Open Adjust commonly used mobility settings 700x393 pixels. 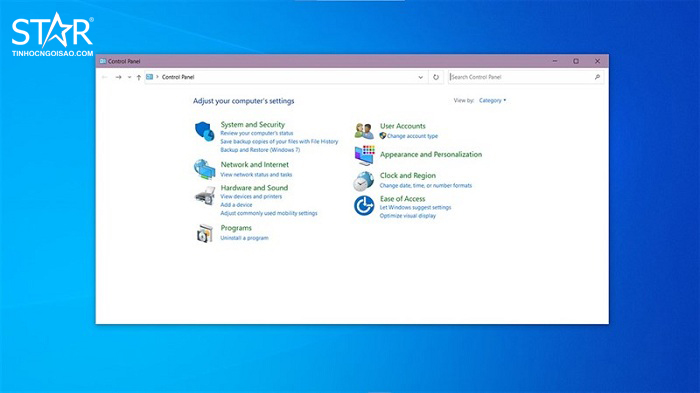click(269, 213)
